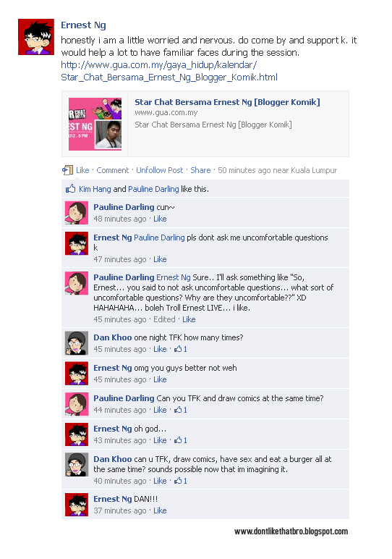
Task: View likes on Dan Khoo's burger comment
Action: pyautogui.click(x=181, y=481)
